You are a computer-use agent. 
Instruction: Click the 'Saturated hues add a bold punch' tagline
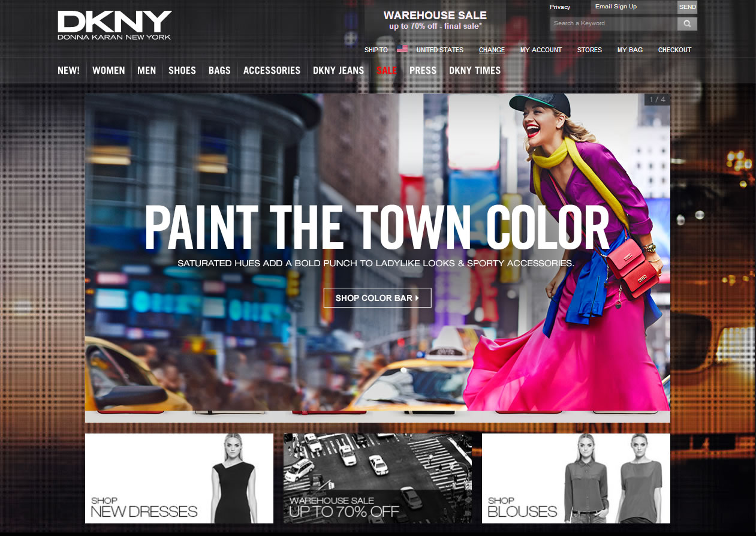(376, 263)
